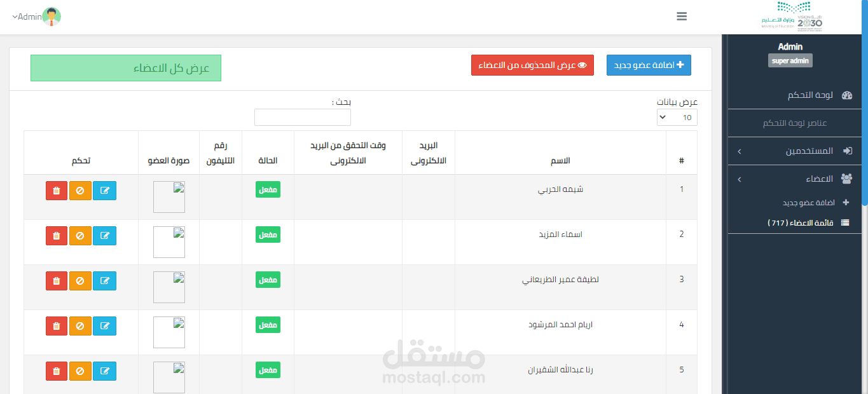Image resolution: width=868 pixels, height=394 pixels.
Task: Focus the بحث search field
Action: [x=303, y=118]
